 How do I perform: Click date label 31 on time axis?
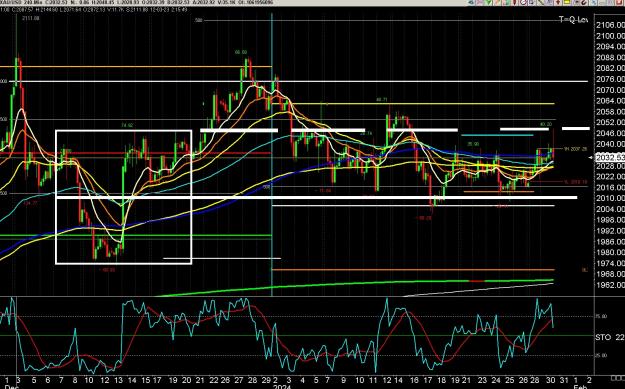[564, 380]
